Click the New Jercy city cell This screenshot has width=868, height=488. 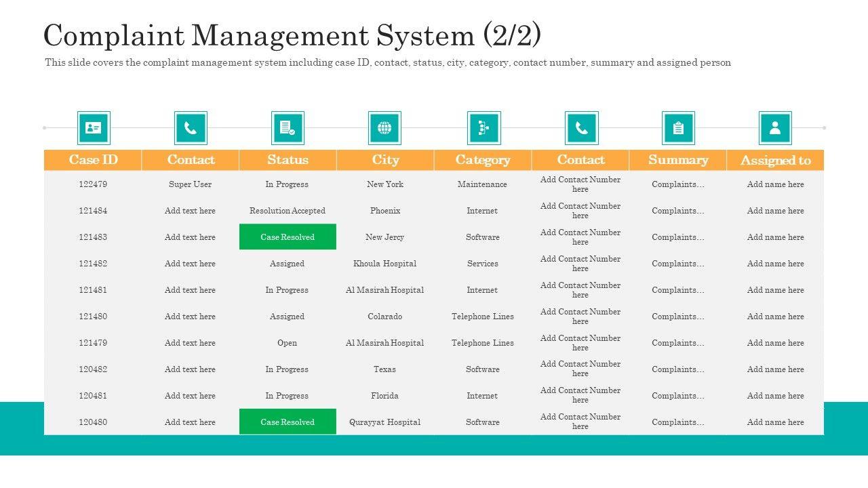[x=385, y=237]
